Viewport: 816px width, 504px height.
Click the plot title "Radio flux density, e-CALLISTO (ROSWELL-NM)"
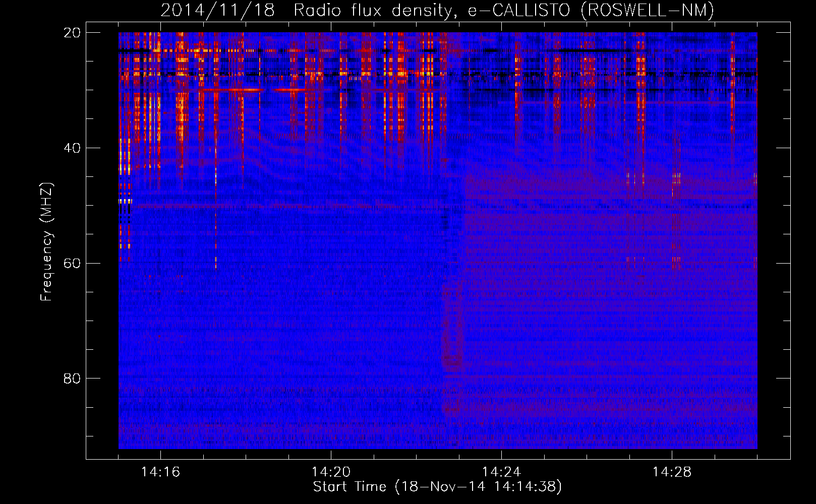[504, 10]
